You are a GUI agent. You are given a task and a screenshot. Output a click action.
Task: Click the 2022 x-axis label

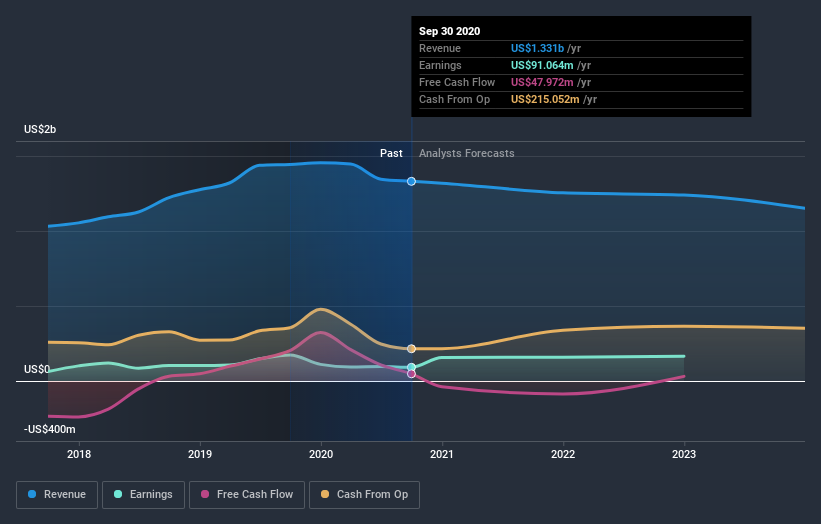[563, 454]
